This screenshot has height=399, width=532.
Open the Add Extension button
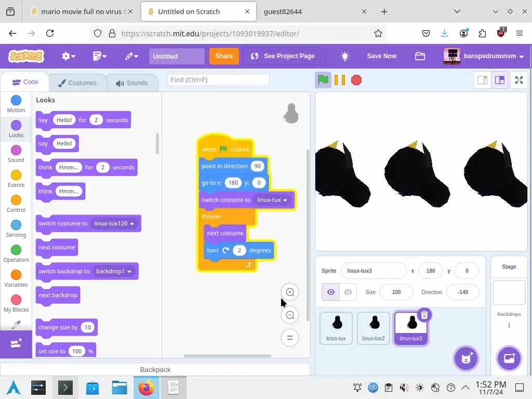pos(16,344)
